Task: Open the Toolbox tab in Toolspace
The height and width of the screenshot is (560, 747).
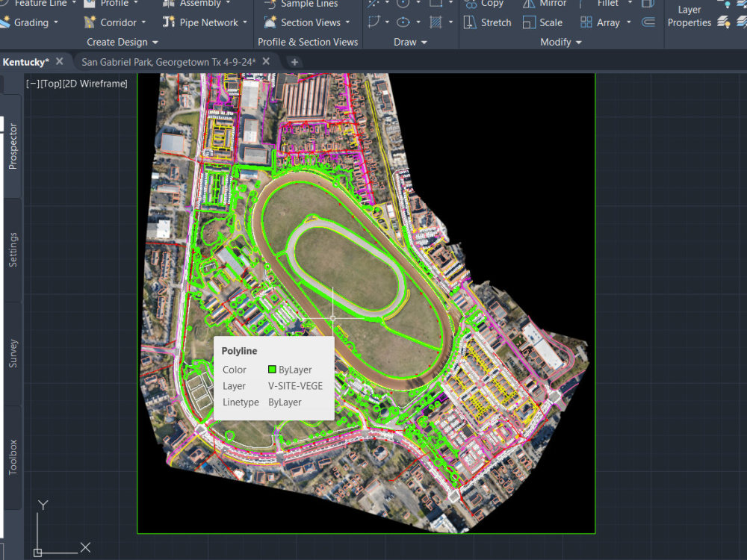Action: click(13, 457)
